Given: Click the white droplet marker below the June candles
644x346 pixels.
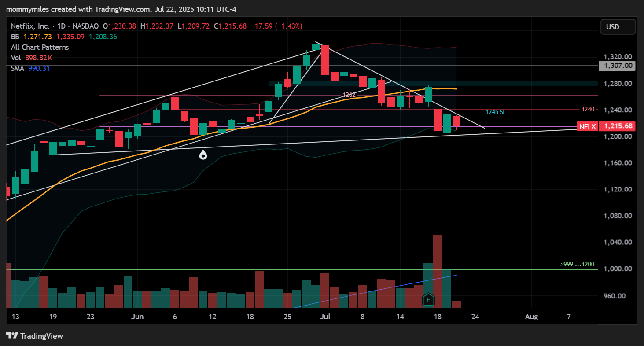Looking at the screenshot, I should 203,155.
